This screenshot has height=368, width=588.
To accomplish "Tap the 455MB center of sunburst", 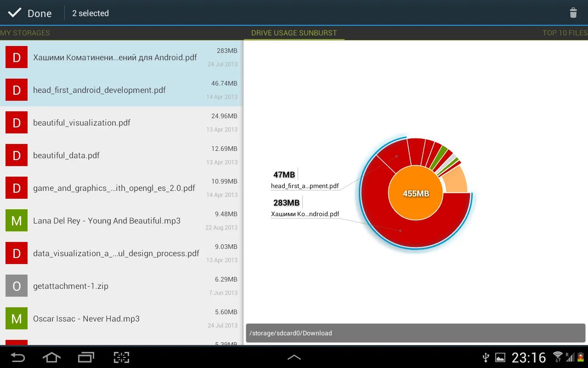I will pos(416,193).
